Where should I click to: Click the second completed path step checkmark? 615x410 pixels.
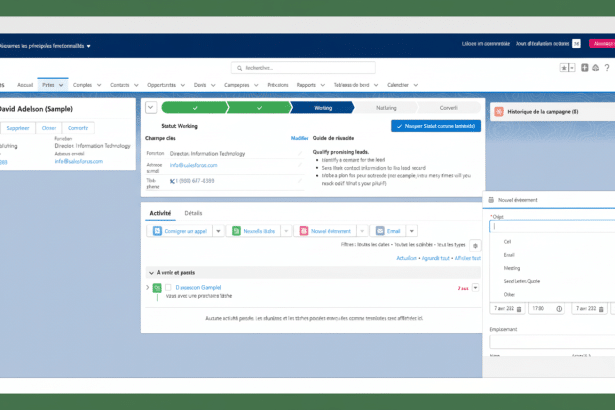click(259, 108)
